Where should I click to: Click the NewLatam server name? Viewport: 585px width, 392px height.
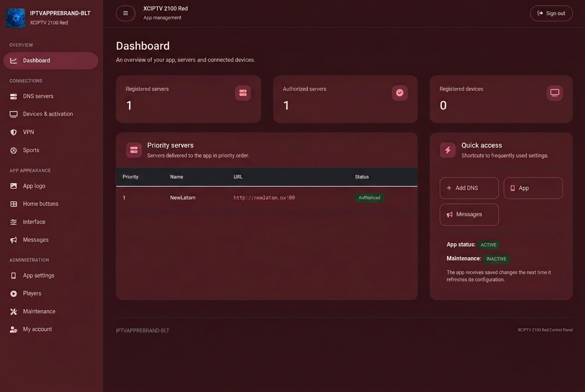183,198
